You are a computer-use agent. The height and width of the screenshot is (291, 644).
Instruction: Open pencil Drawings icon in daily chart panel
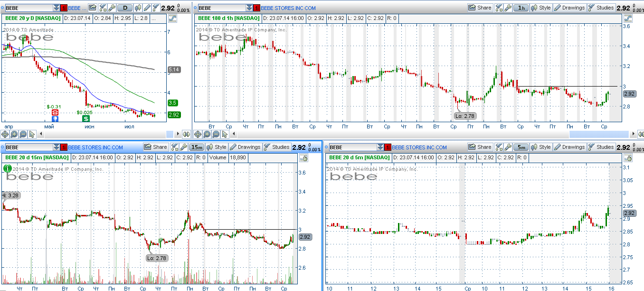coord(147,8)
